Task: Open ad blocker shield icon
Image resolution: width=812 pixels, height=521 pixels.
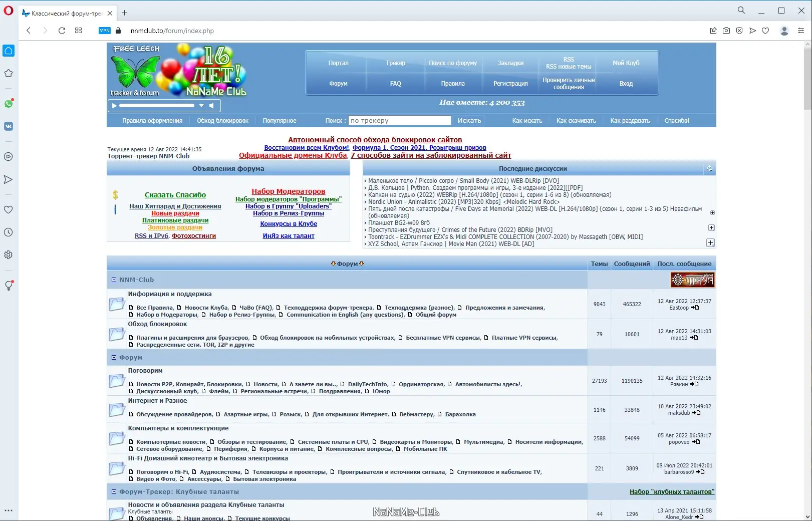Action: click(739, 31)
